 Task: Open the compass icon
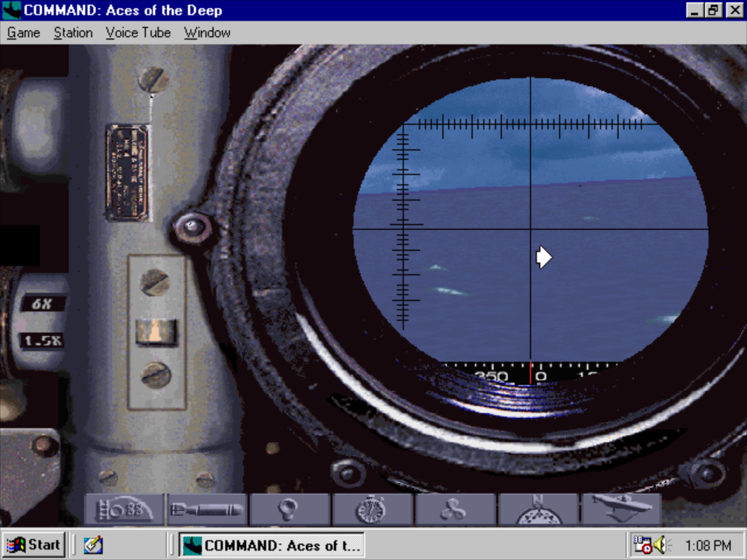coord(538,509)
